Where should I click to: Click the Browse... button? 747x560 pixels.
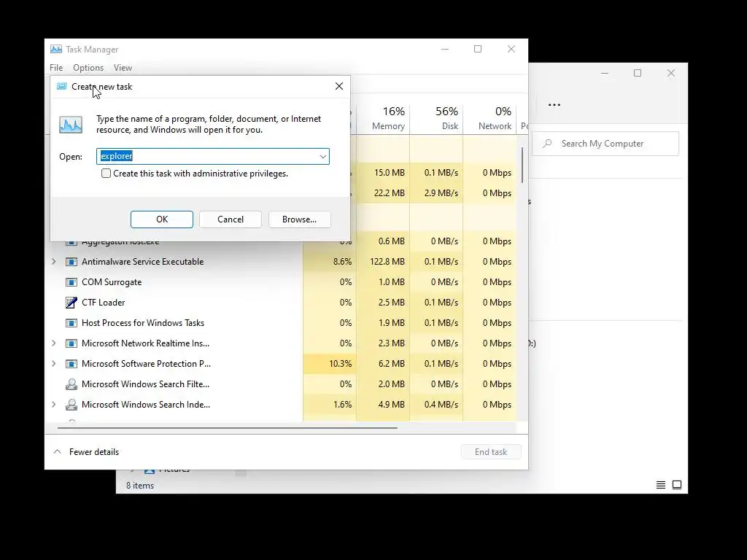tap(299, 219)
